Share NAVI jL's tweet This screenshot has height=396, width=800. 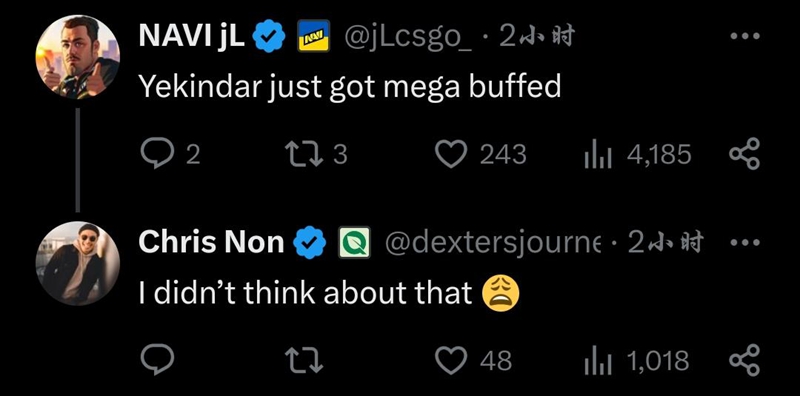point(744,154)
